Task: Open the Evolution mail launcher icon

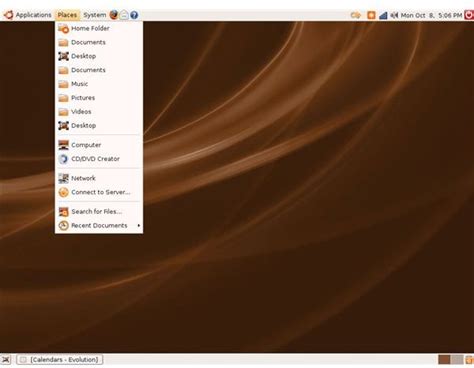Action: point(124,15)
